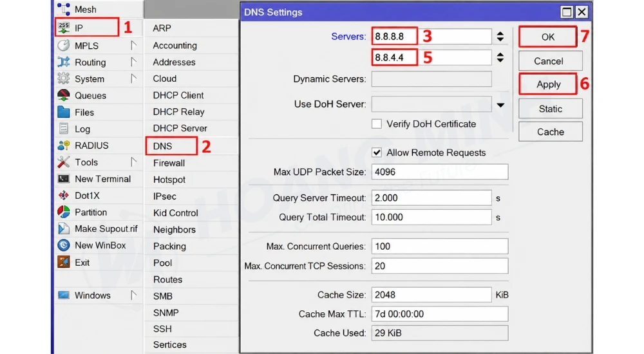Open SSH from the IP submenu
Screen dimensions: 644x354
click(162, 329)
